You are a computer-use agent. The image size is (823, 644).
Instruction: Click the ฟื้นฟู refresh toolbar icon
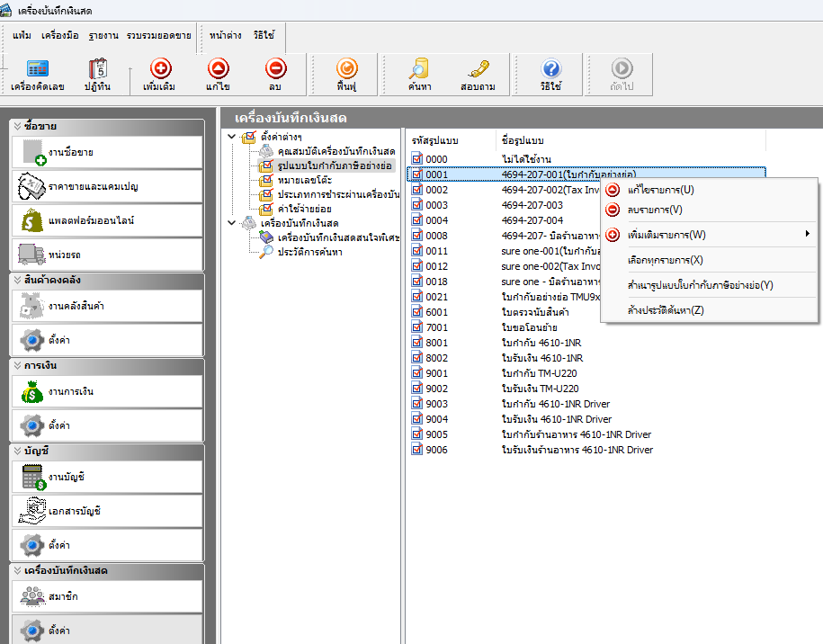[346, 69]
